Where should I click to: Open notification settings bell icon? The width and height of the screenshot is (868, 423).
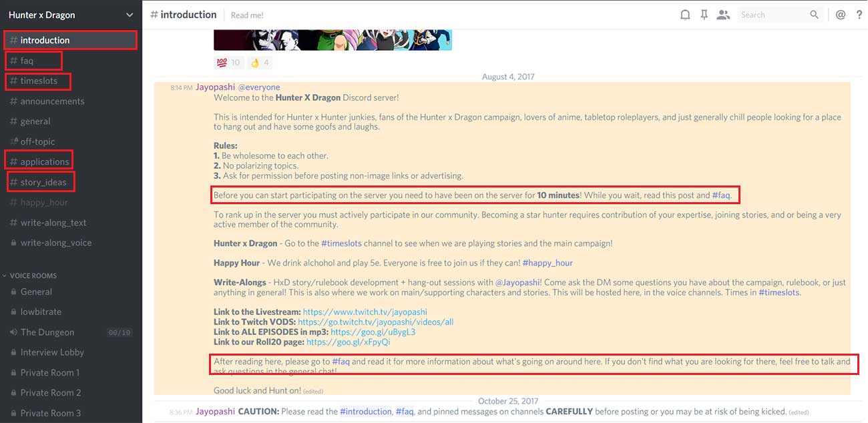click(x=685, y=15)
